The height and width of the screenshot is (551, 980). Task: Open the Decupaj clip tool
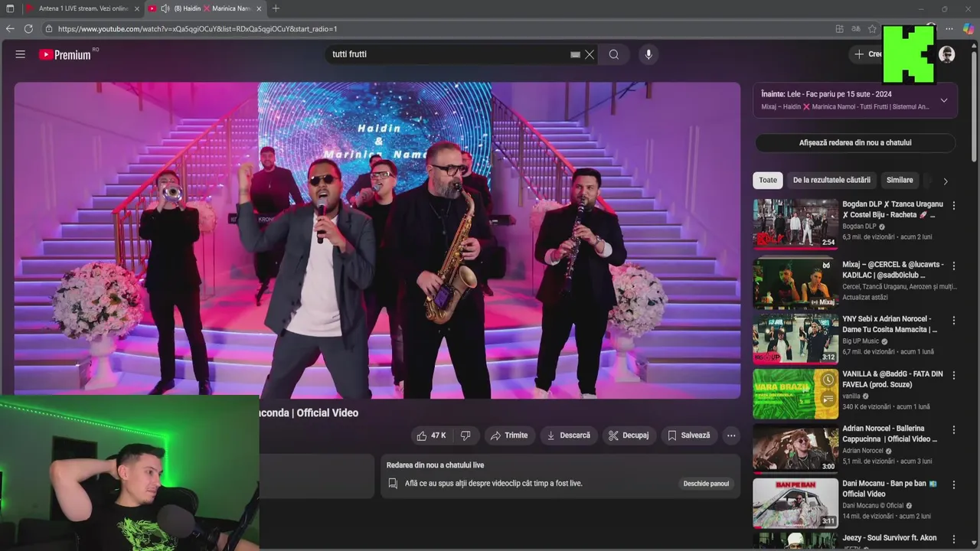point(629,435)
